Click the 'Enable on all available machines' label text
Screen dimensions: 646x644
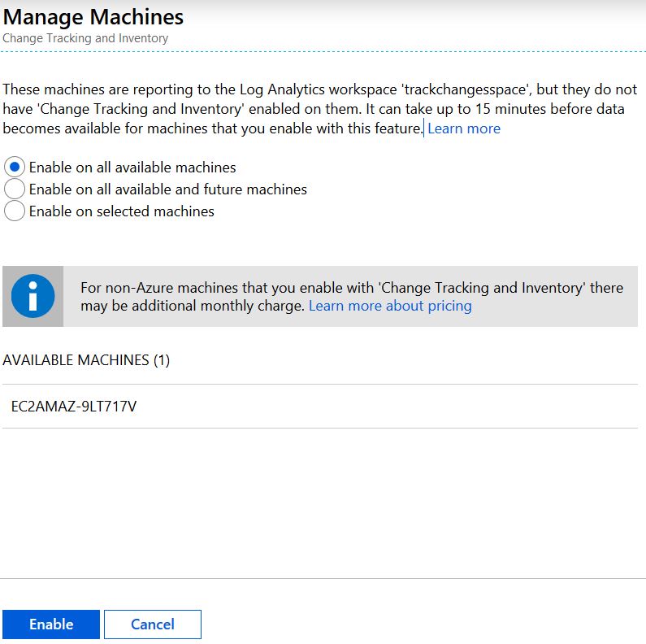[x=132, y=168]
